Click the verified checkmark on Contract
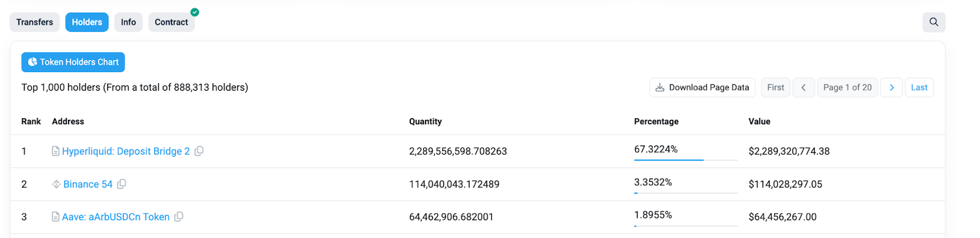Viewport: 980px width, 238px height. coord(195,12)
